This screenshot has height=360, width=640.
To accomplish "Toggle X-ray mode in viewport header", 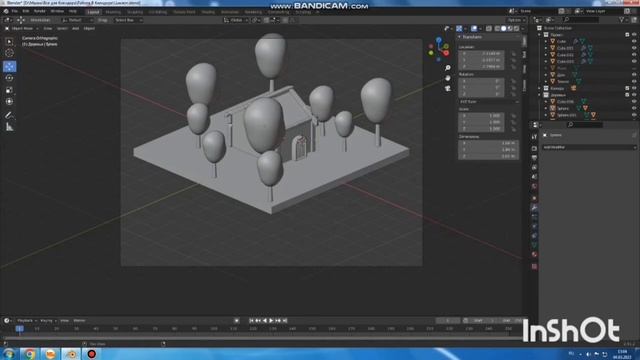I will pyautogui.click(x=489, y=29).
